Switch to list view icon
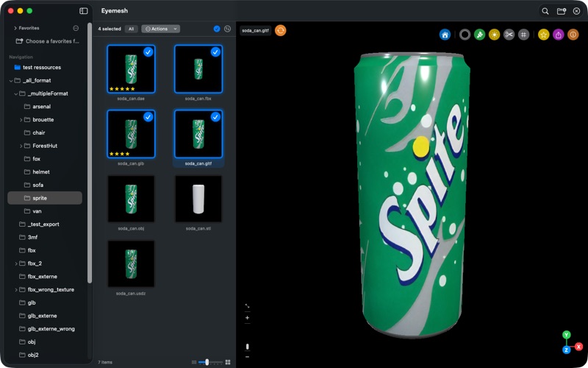The image size is (588, 368). (194, 362)
